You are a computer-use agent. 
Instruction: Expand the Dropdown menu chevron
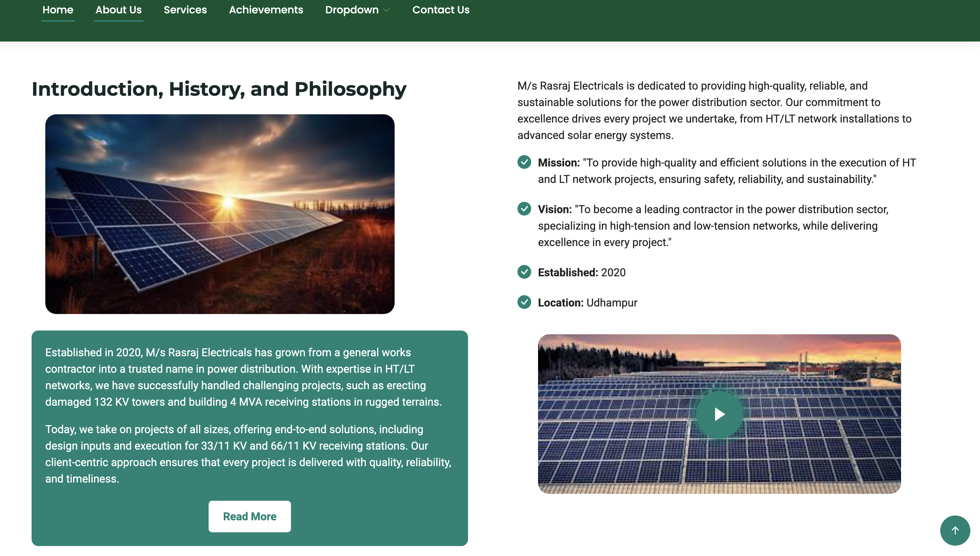coord(386,10)
